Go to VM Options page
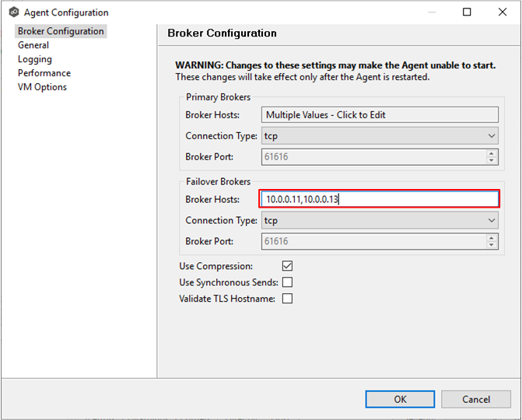The image size is (522, 420). [42, 87]
